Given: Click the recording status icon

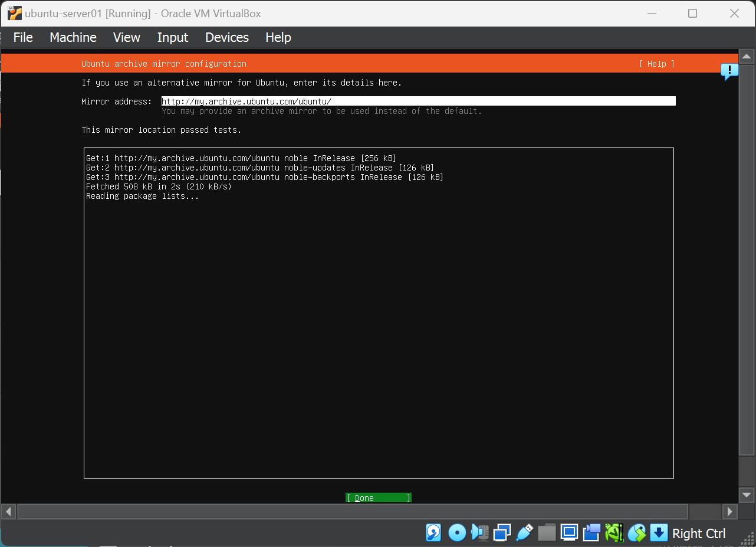Looking at the screenshot, I should tap(591, 533).
